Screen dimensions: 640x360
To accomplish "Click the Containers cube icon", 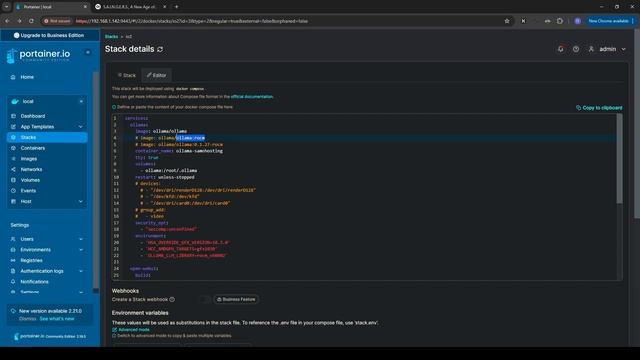I will 13,148.
